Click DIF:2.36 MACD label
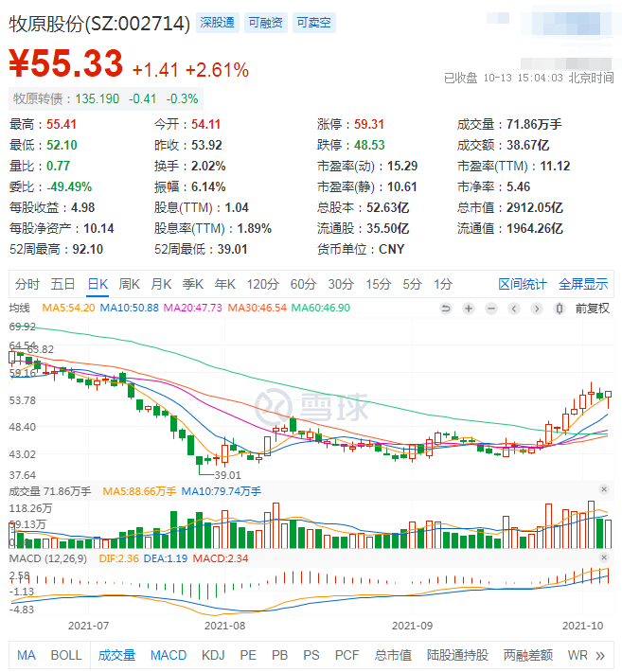This screenshot has width=622, height=672. (118, 558)
